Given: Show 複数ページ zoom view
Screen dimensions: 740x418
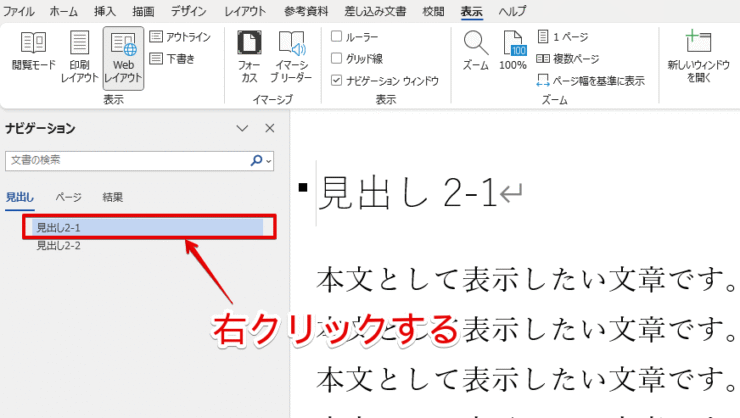Looking at the screenshot, I should [x=568, y=59].
